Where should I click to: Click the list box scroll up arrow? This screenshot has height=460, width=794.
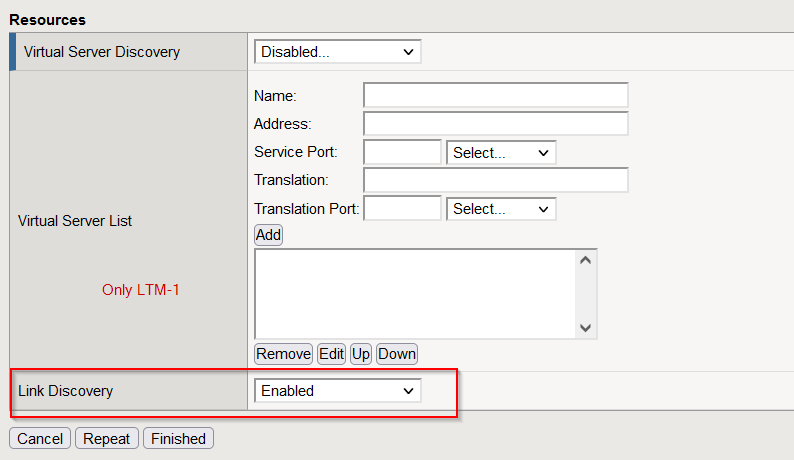point(585,260)
